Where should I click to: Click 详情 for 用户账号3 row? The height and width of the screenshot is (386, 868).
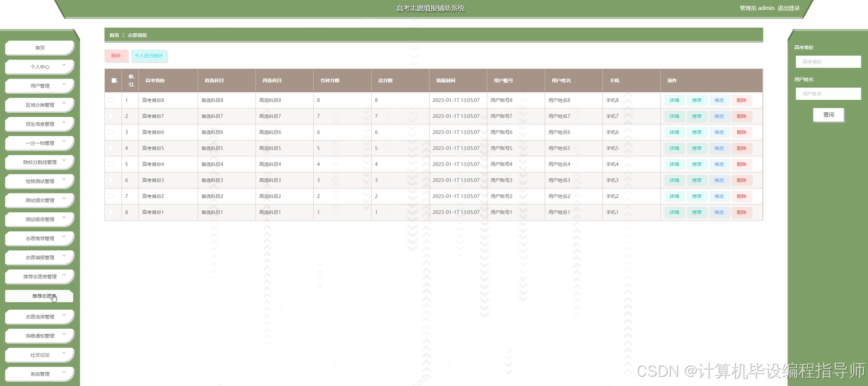tap(674, 180)
